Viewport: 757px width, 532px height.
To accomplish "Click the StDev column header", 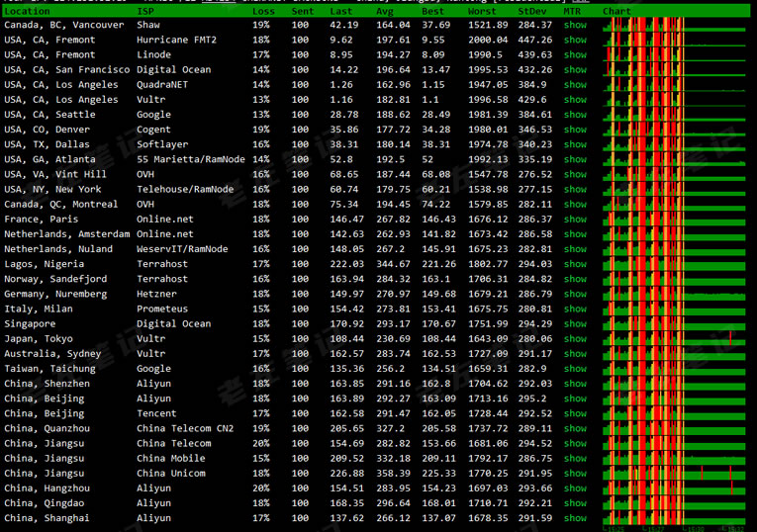I will [532, 11].
